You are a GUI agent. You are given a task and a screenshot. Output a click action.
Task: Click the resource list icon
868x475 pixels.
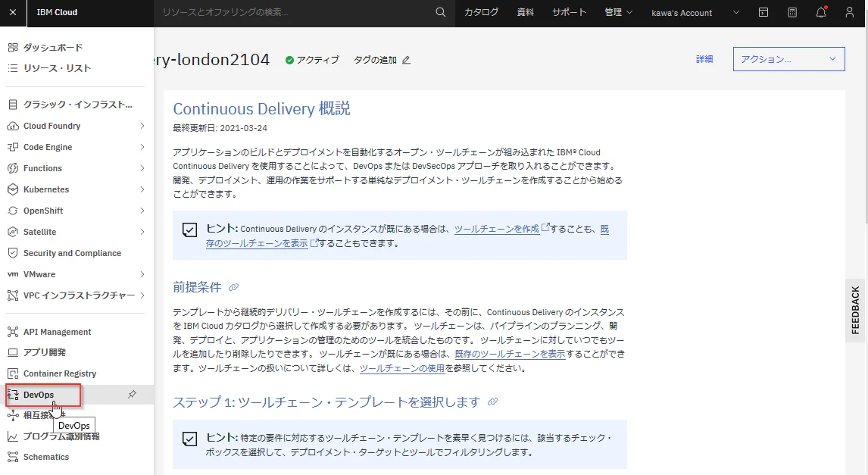coord(13,68)
